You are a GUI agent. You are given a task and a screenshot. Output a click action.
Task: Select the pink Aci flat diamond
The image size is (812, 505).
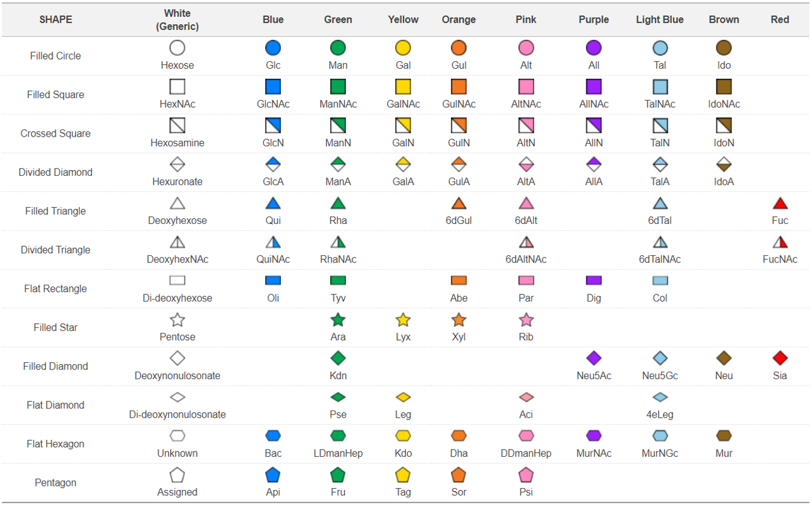coord(526,397)
